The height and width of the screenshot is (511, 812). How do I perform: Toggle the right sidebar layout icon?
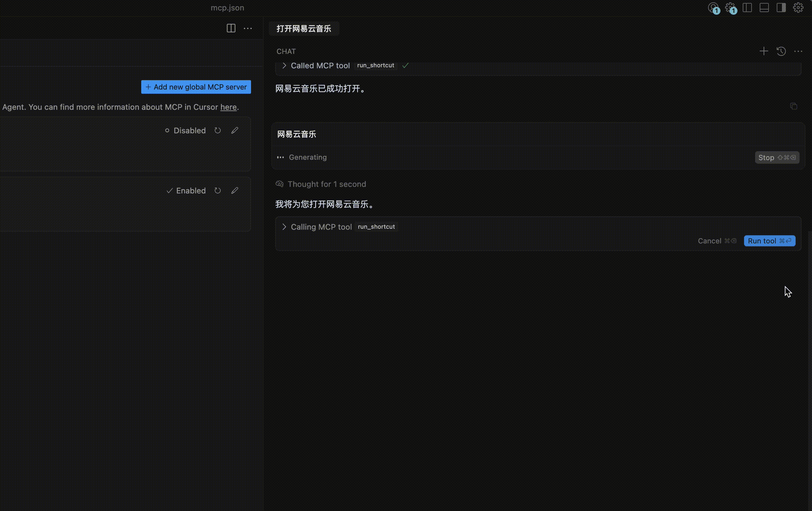coord(781,8)
